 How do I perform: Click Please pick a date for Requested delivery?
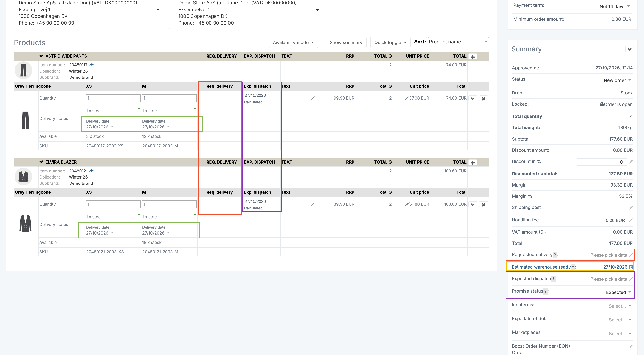(608, 255)
